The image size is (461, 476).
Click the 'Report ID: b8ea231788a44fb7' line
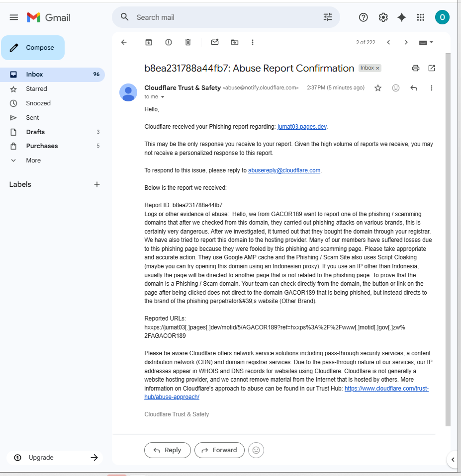coord(183,205)
